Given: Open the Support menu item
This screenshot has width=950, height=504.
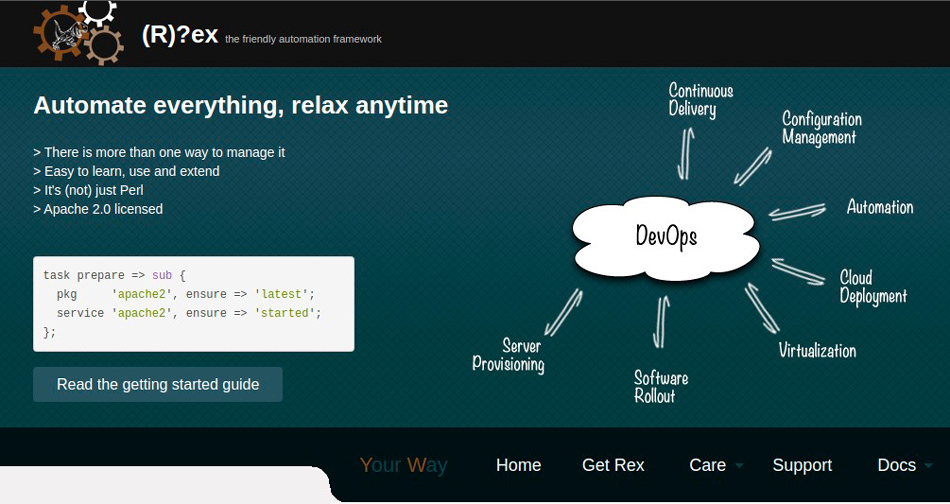Looking at the screenshot, I should point(802,465).
